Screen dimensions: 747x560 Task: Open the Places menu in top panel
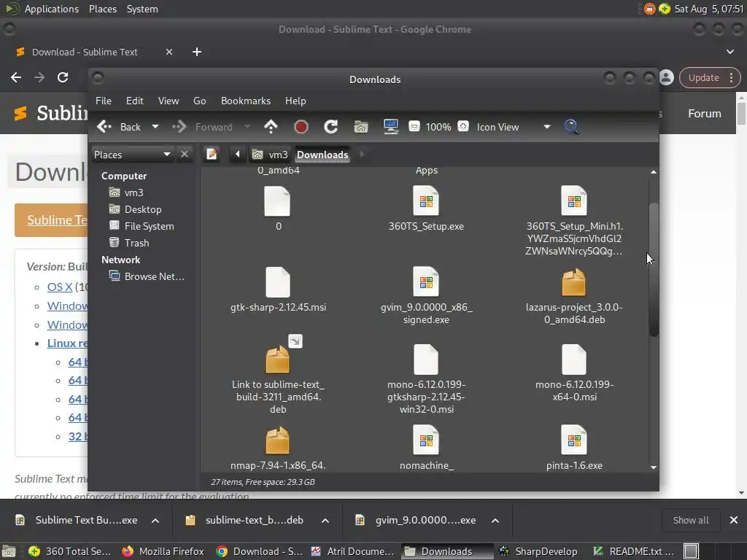click(102, 9)
